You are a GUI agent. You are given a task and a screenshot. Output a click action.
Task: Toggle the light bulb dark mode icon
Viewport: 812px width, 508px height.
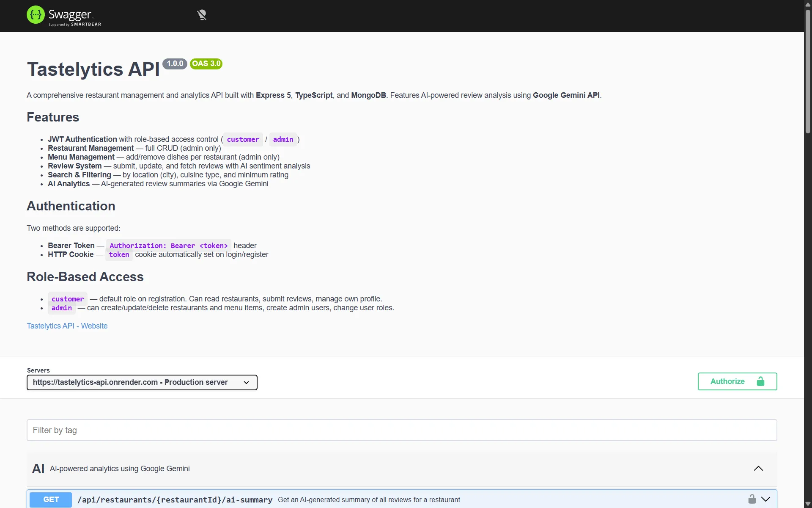(x=202, y=15)
